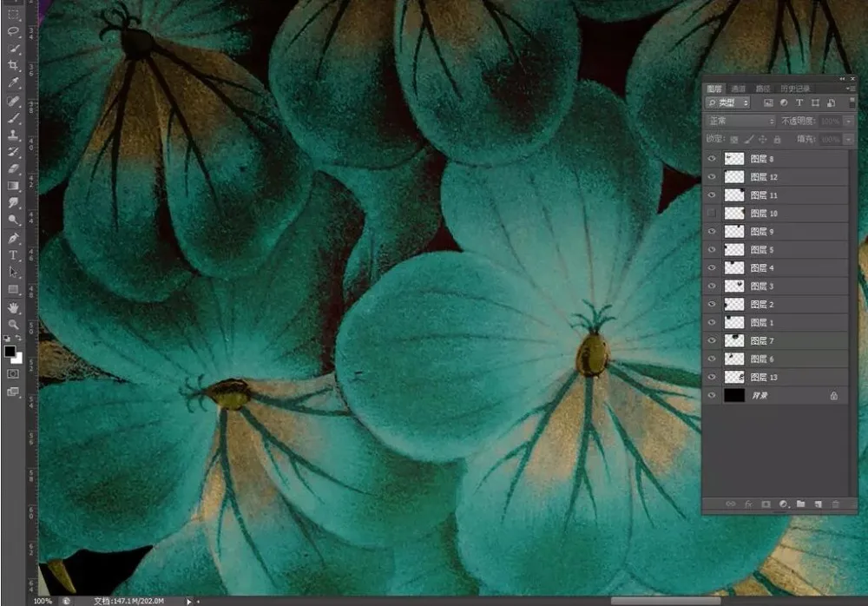This screenshot has height=606, width=868.
Task: Delete layer using trash icon
Action: click(x=835, y=504)
